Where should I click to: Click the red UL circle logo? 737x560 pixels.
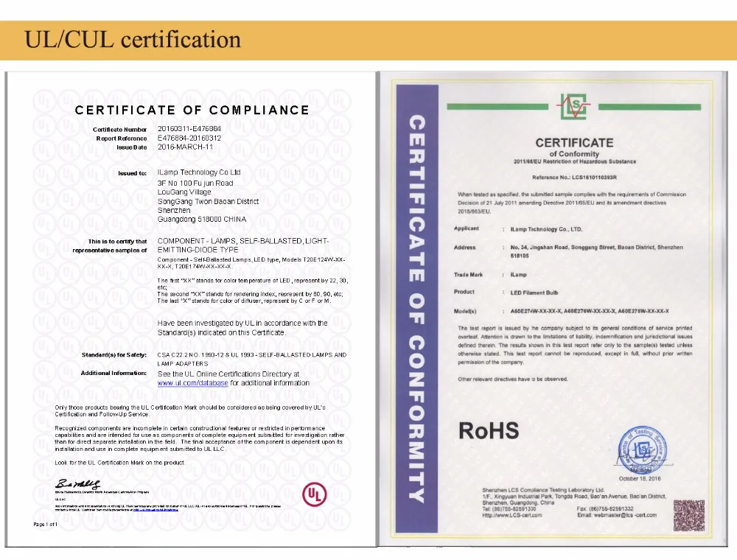click(x=315, y=494)
